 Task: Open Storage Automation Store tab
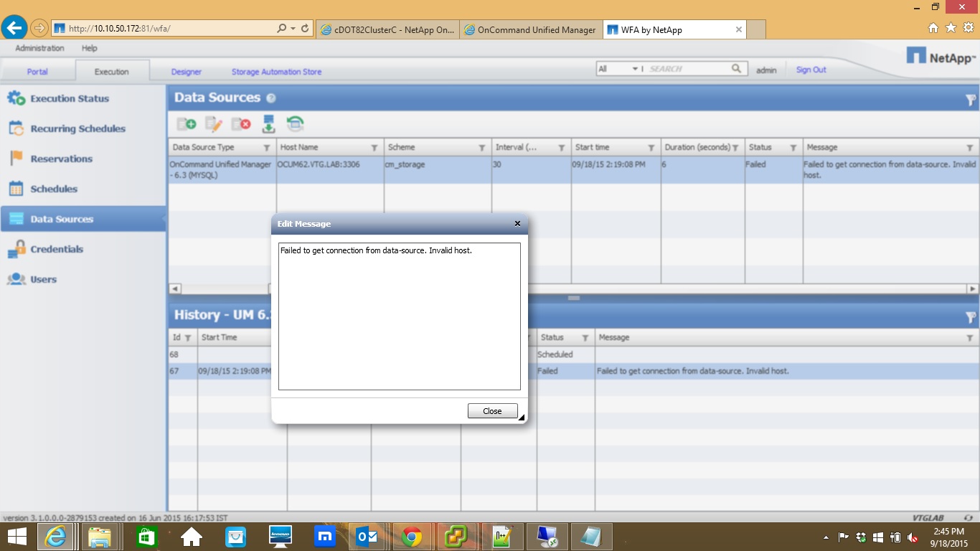[276, 72]
